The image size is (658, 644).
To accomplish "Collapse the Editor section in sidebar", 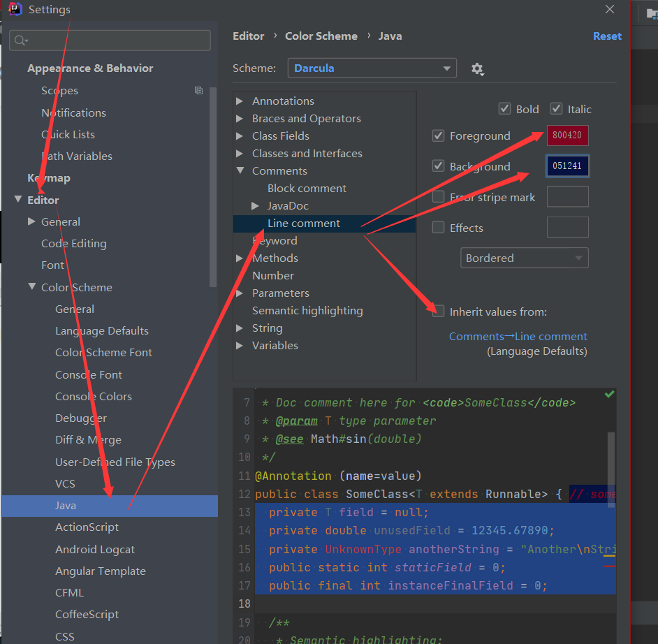I will [18, 199].
